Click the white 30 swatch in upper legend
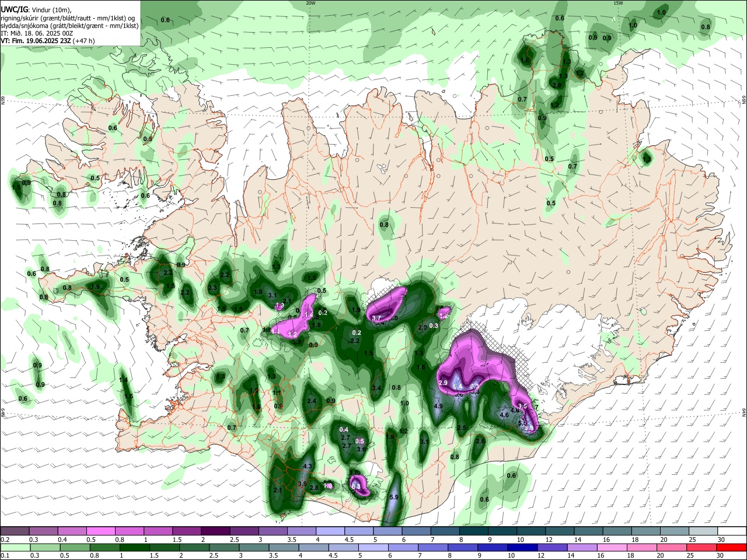This screenshot has height=560, width=747. pos(732,531)
